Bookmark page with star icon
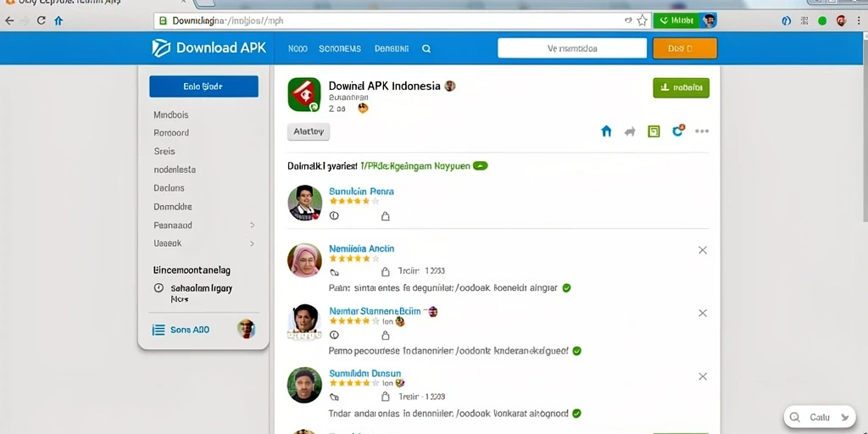The width and height of the screenshot is (868, 434). pyautogui.click(x=642, y=21)
